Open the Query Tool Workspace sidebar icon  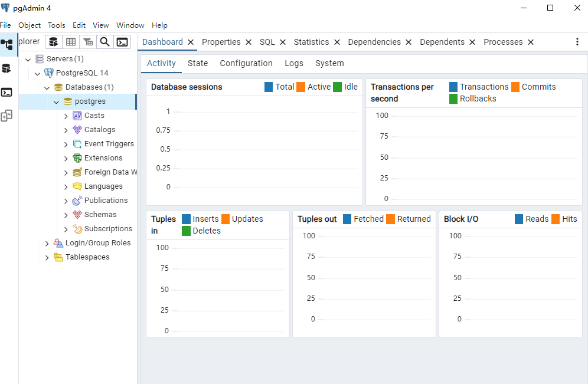click(x=6, y=68)
